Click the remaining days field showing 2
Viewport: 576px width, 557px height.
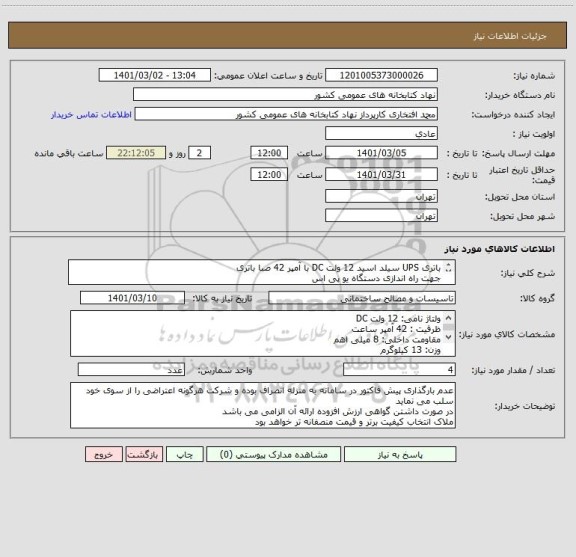click(x=199, y=153)
